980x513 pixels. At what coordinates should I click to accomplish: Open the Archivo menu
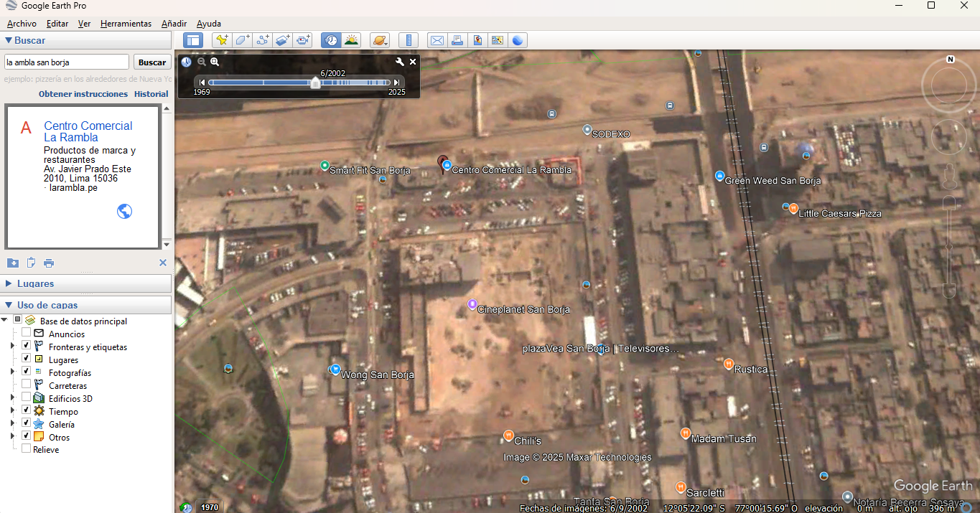[22, 24]
